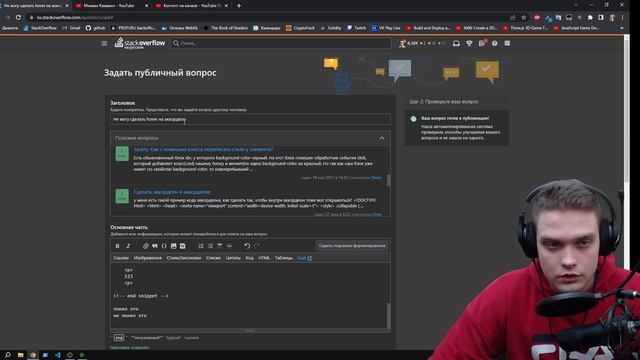Undo the last edit in the editor
The width and height of the screenshot is (640, 360).
point(247,246)
